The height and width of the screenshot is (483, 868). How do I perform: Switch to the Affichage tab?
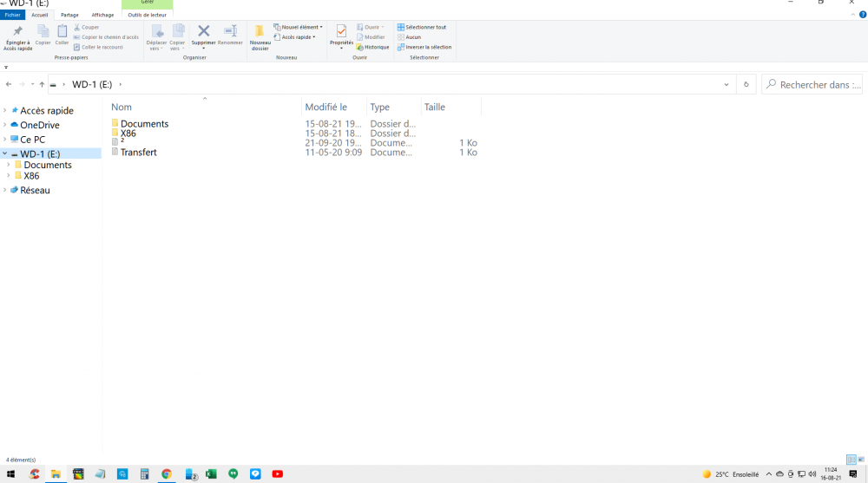coord(102,15)
